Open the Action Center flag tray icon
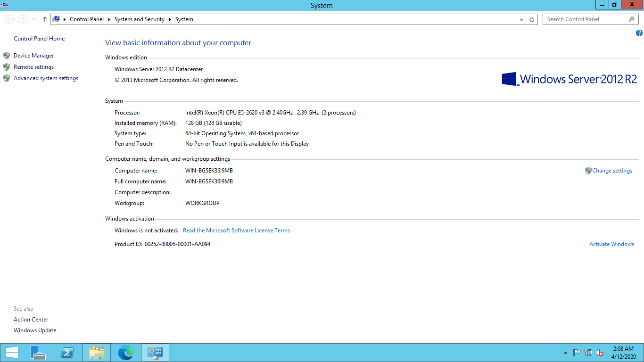This screenshot has width=644, height=362. tap(577, 353)
